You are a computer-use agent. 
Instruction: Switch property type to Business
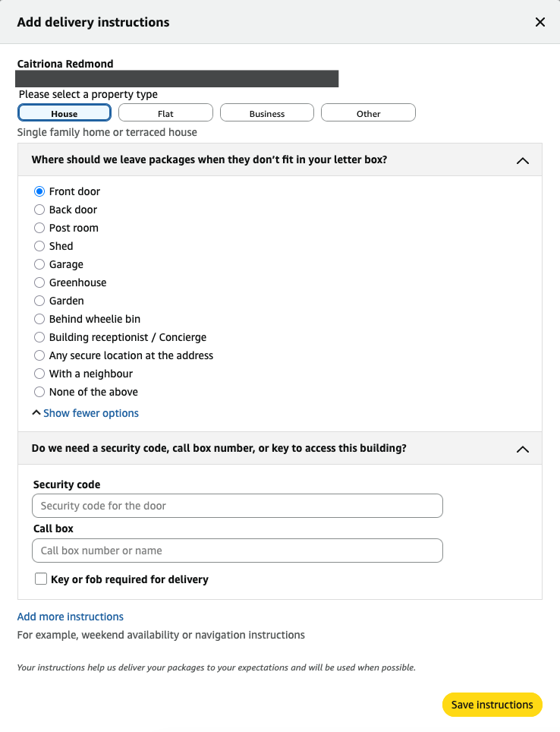266,112
